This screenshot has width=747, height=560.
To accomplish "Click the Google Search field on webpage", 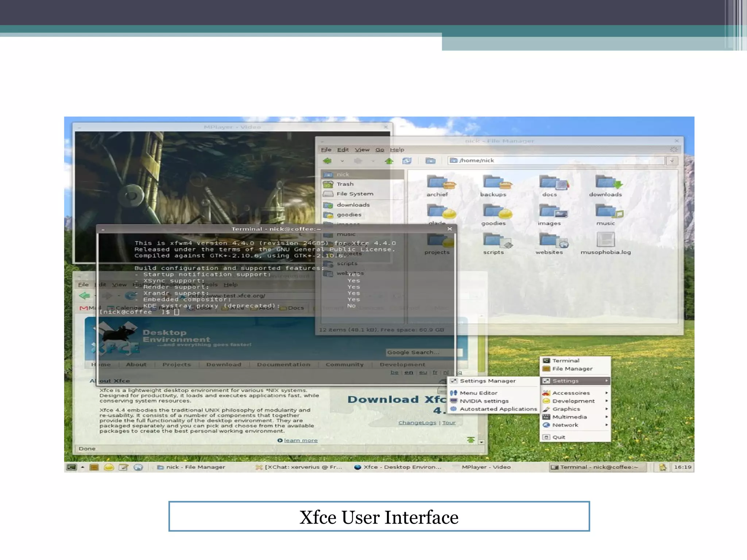I will click(424, 353).
